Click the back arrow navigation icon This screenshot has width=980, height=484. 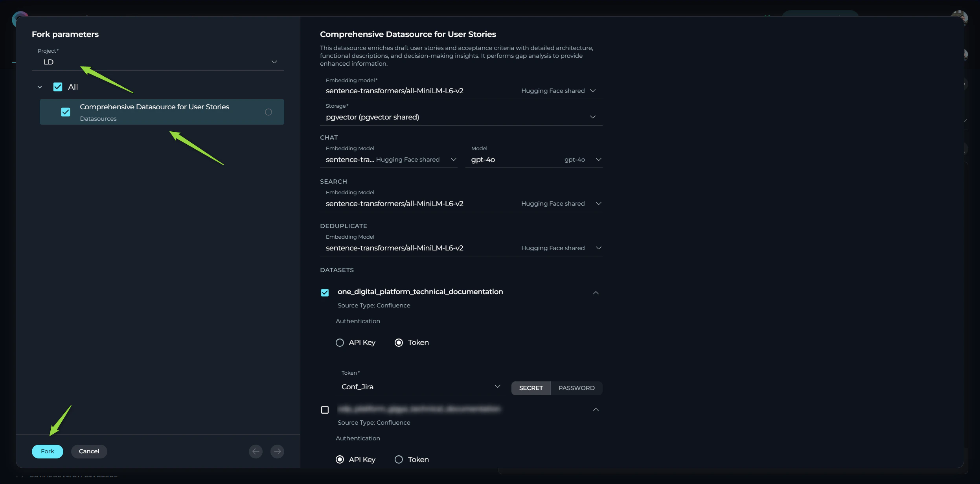pos(256,451)
